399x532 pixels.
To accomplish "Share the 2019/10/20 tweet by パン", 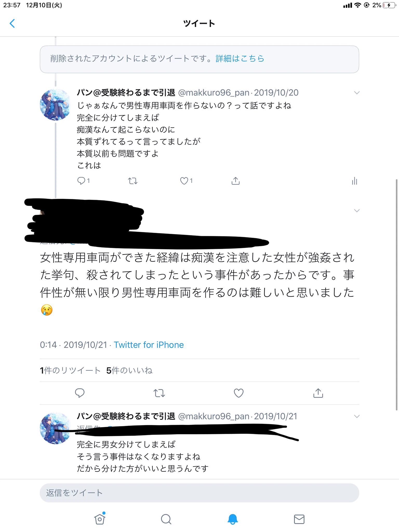I will click(x=236, y=181).
